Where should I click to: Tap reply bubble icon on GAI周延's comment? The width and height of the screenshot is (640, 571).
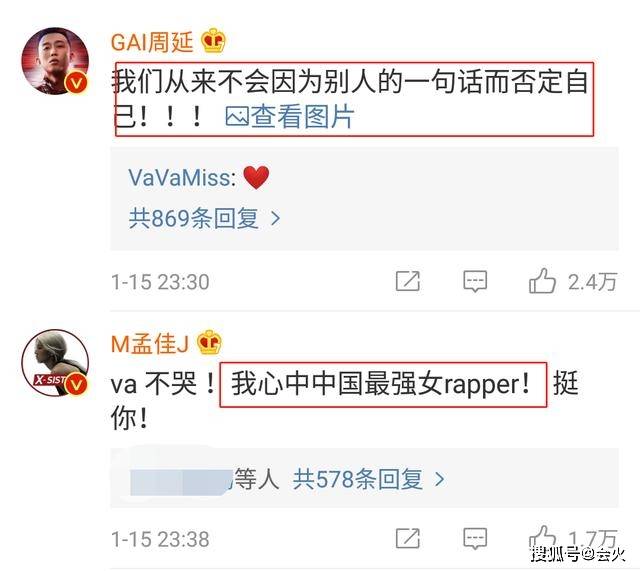[475, 281]
